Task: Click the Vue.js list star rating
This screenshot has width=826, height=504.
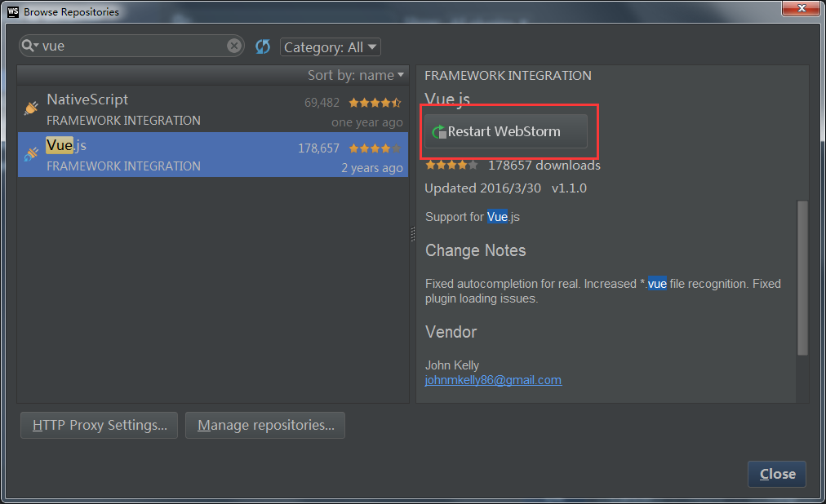Action: [375, 148]
